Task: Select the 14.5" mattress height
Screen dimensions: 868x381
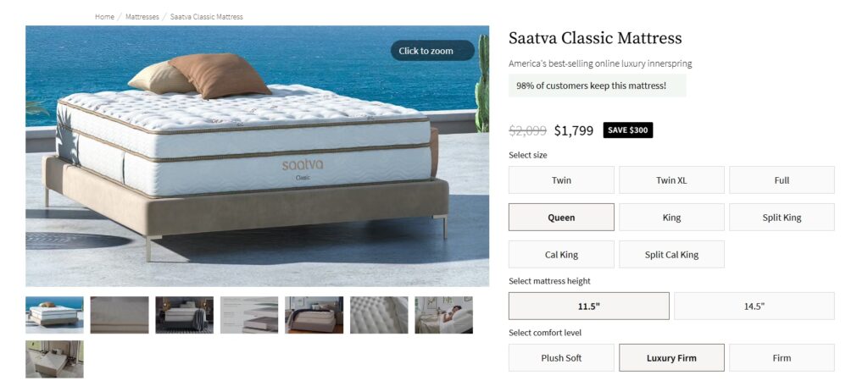Action: click(754, 306)
